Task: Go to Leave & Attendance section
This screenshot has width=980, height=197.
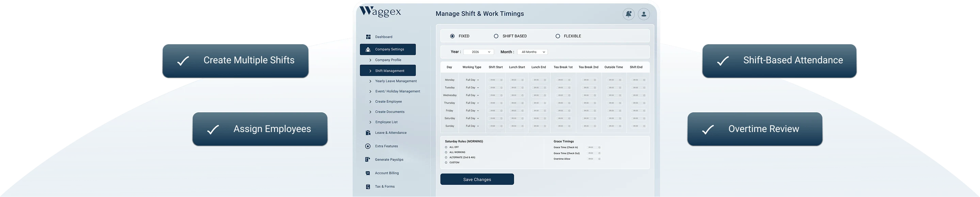Action: pyautogui.click(x=391, y=133)
